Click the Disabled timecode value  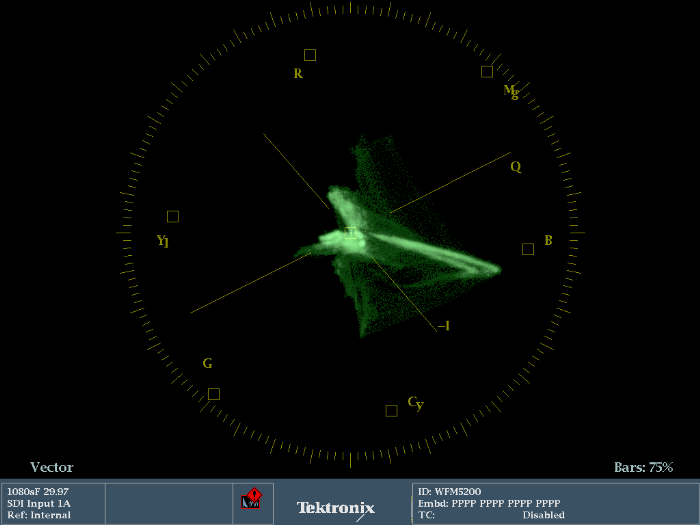(x=543, y=515)
